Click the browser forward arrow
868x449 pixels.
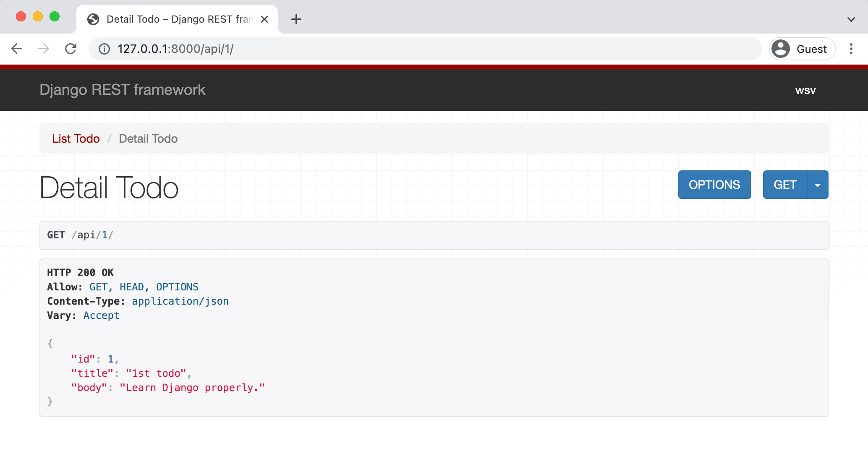click(x=44, y=49)
